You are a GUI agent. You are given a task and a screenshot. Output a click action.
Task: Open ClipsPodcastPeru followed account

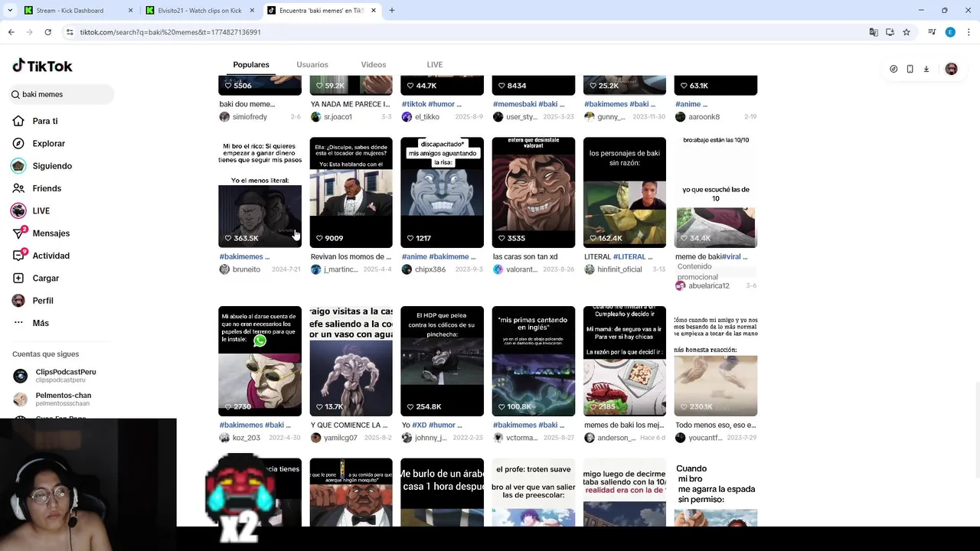[x=60, y=376]
